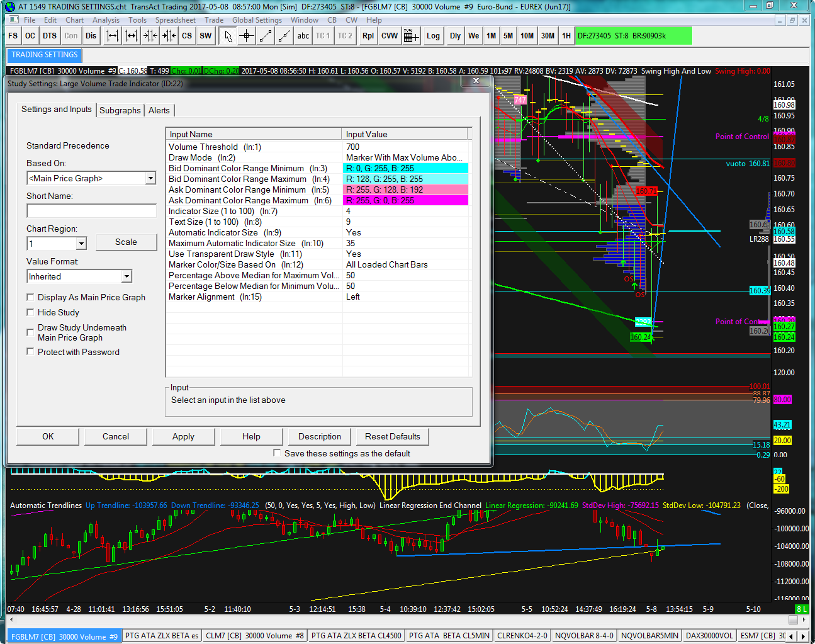The height and width of the screenshot is (644, 815).
Task: Check the Hide Study checkbox
Action: tap(30, 312)
